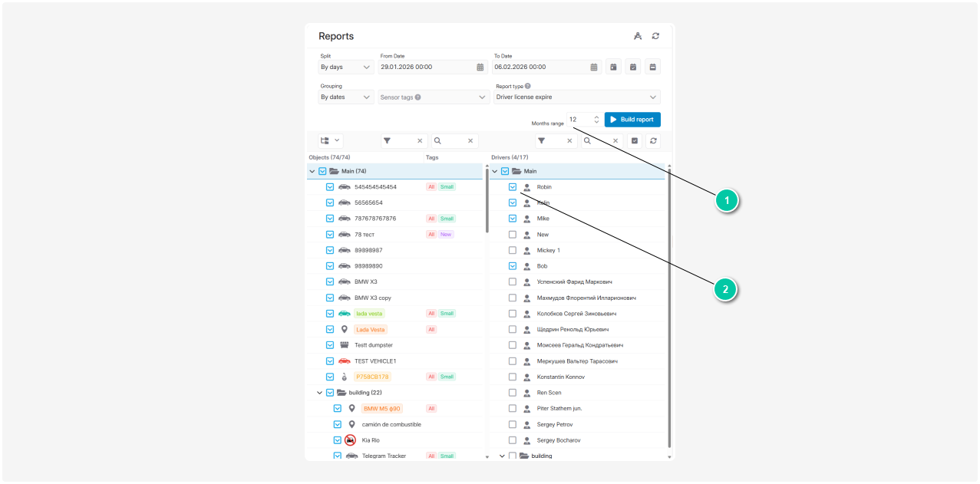Click the calendar-check preset button

pos(632,67)
